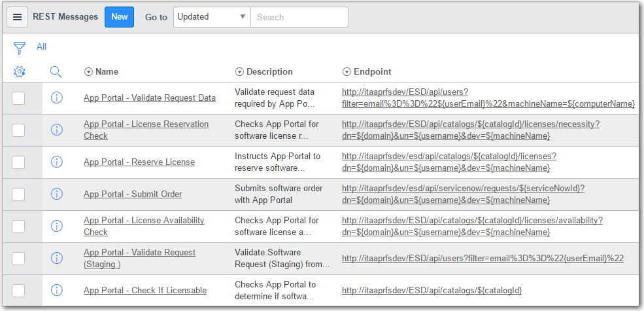Image resolution: width=644 pixels, height=311 pixels.
Task: Select checkbox for Check If Licensable row
Action: pyautogui.click(x=18, y=291)
